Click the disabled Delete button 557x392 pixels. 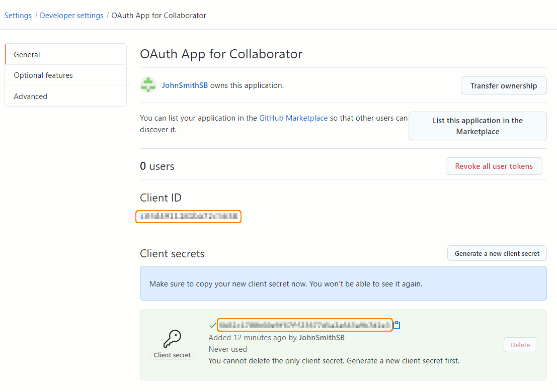520,345
